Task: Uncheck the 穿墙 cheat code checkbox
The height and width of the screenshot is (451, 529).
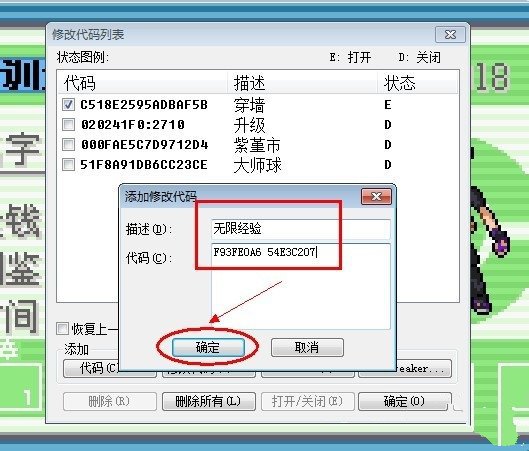Action: [68, 105]
